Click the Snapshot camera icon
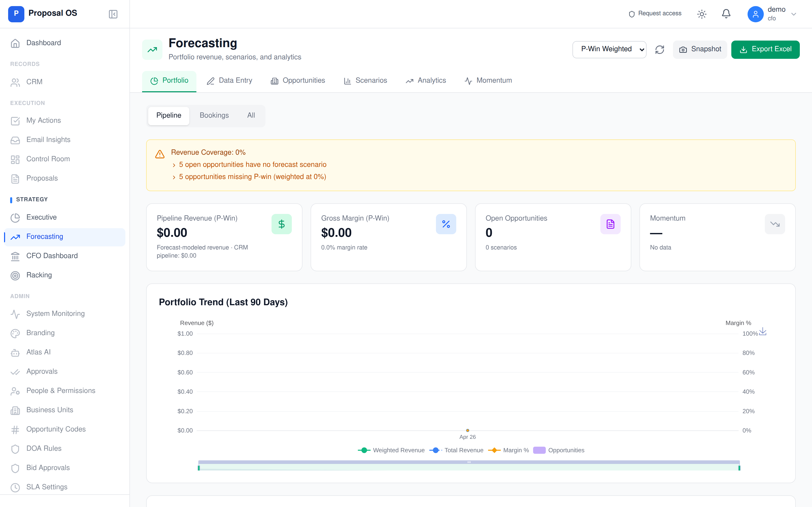 coord(683,49)
